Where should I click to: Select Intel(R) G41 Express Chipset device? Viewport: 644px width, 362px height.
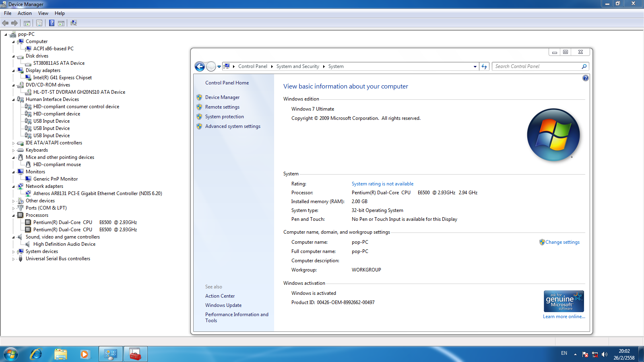coord(62,78)
